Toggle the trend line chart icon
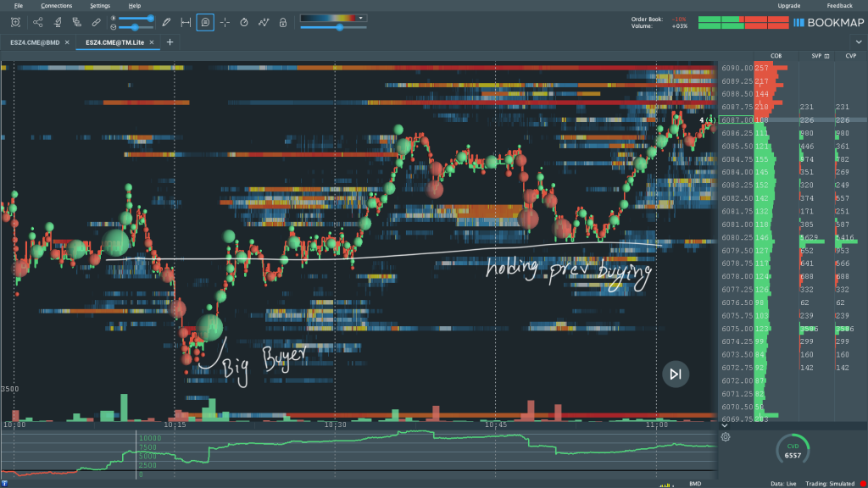 click(x=264, y=22)
